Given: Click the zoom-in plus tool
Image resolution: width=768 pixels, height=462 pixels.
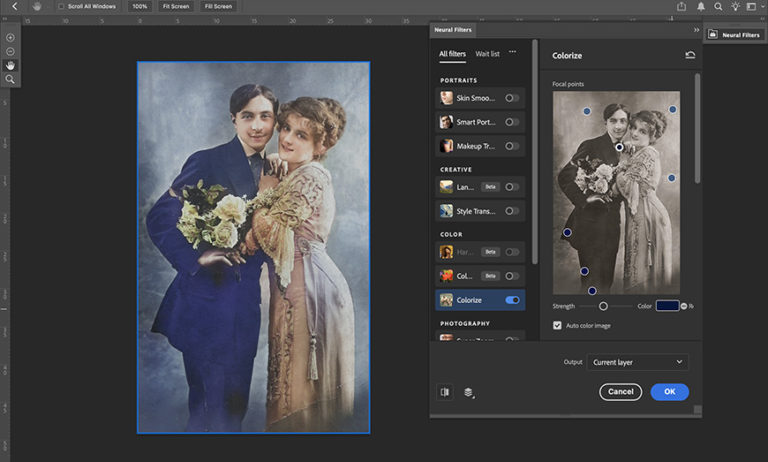Looking at the screenshot, I should click(x=10, y=38).
